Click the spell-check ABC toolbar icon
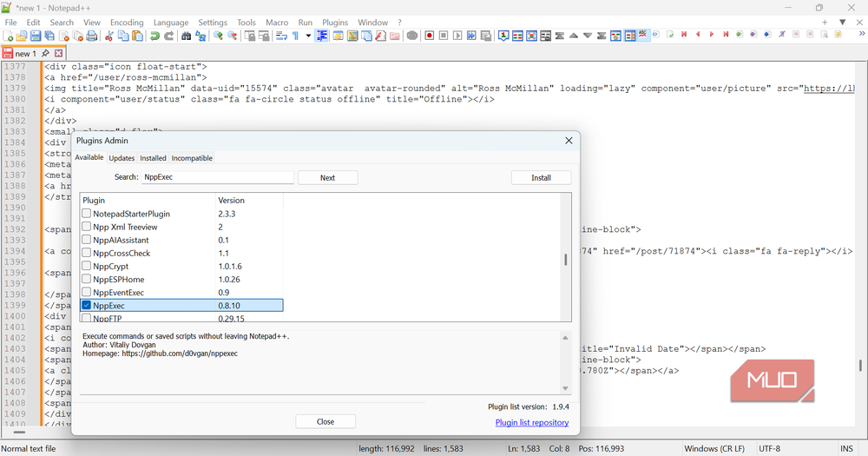The height and width of the screenshot is (456, 868). (x=642, y=35)
